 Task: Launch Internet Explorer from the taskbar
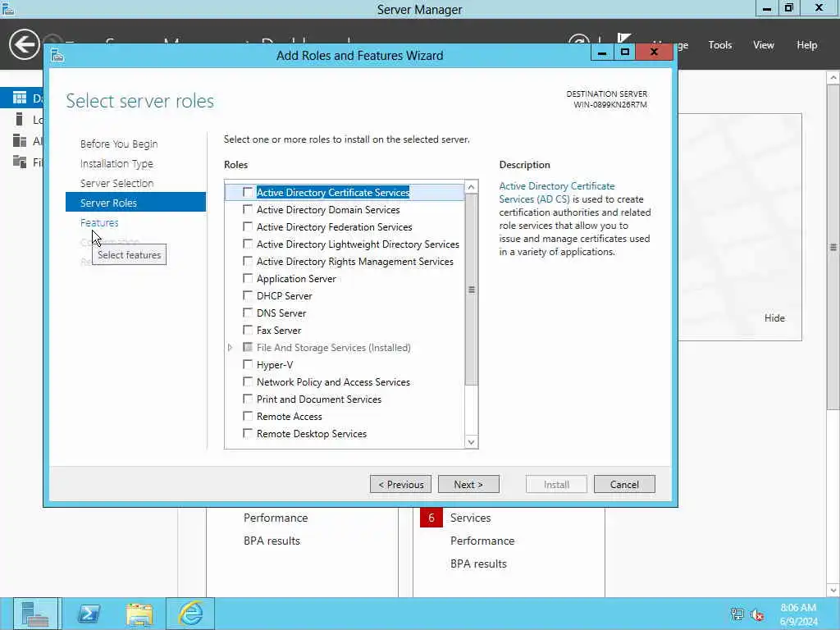[190, 614]
